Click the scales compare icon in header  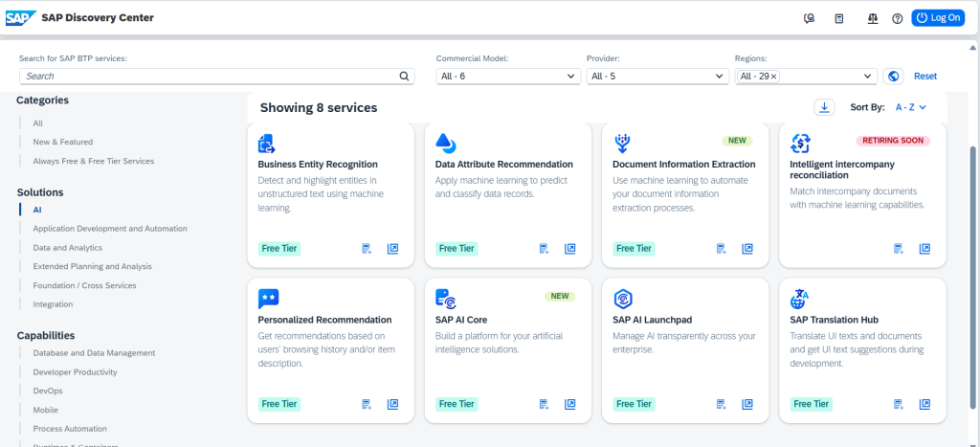coord(871,18)
